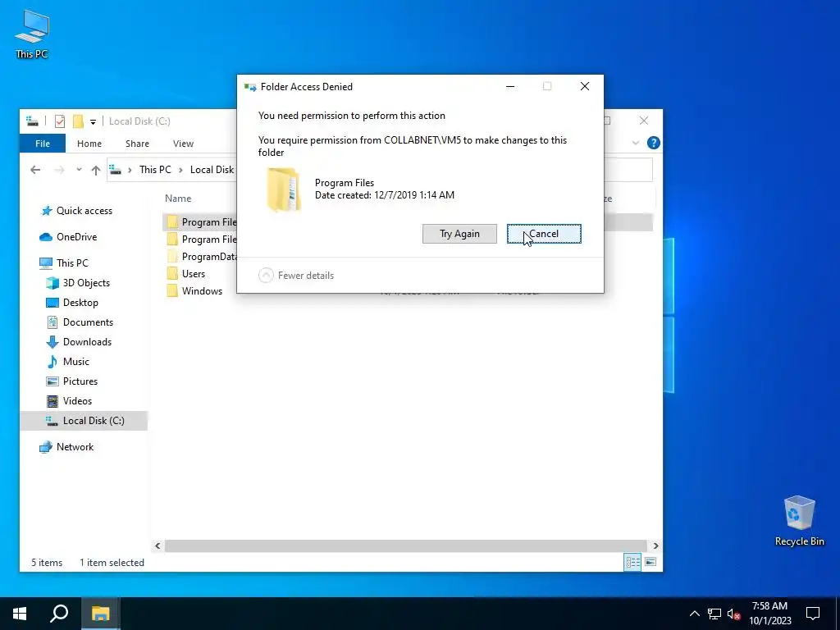The image size is (840, 630).
Task: Select Local Disk (C:) in navigation pane
Action: point(84,421)
